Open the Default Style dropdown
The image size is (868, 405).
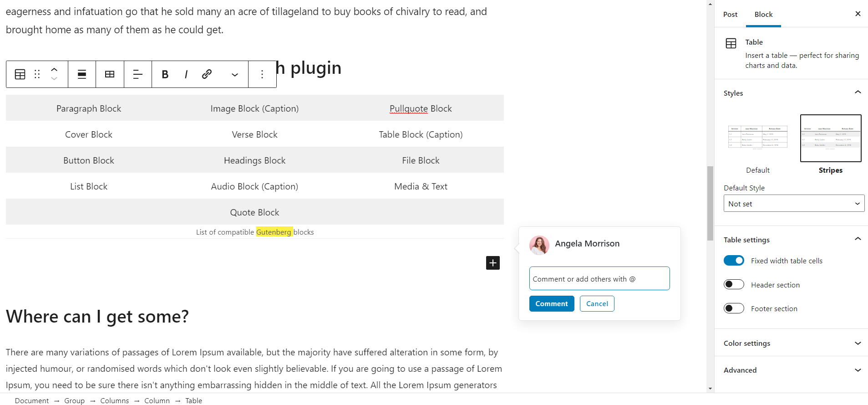794,204
